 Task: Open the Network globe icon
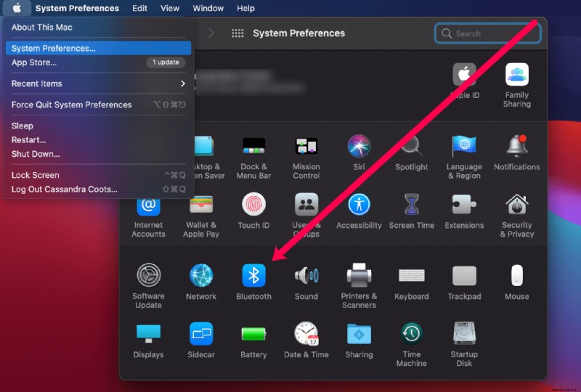(201, 275)
